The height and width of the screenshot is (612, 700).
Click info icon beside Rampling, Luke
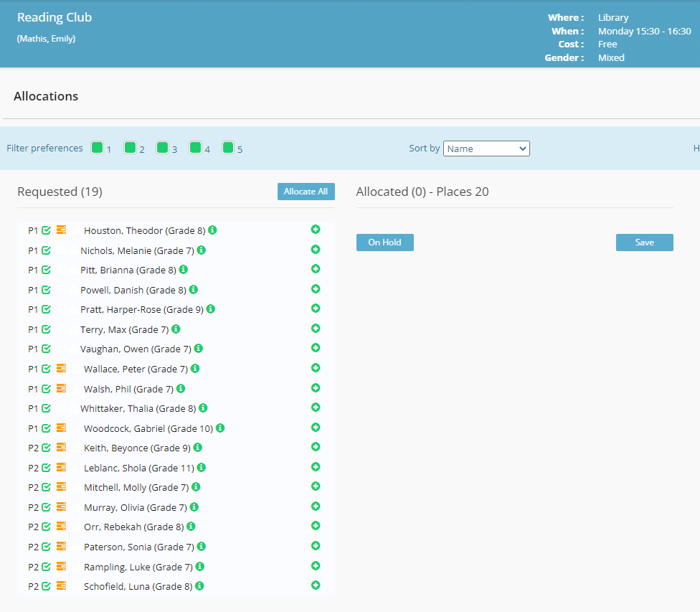tap(199, 567)
